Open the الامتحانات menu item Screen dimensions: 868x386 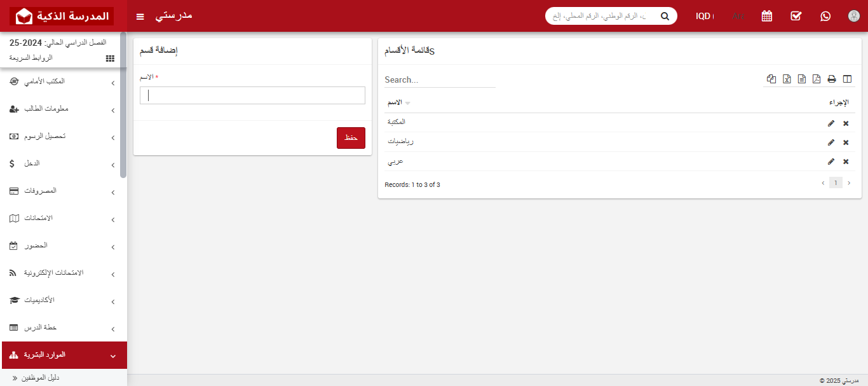(64, 218)
